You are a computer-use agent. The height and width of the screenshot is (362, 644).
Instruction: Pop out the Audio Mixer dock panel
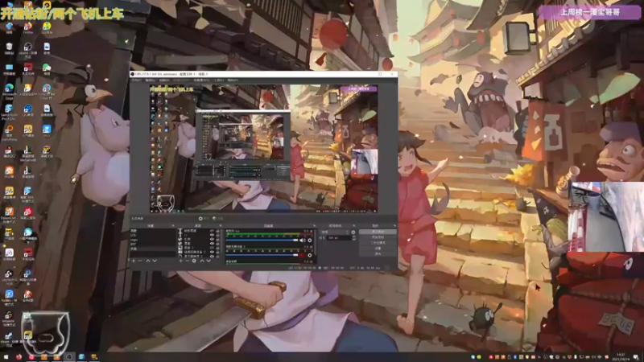pyautogui.click(x=314, y=226)
